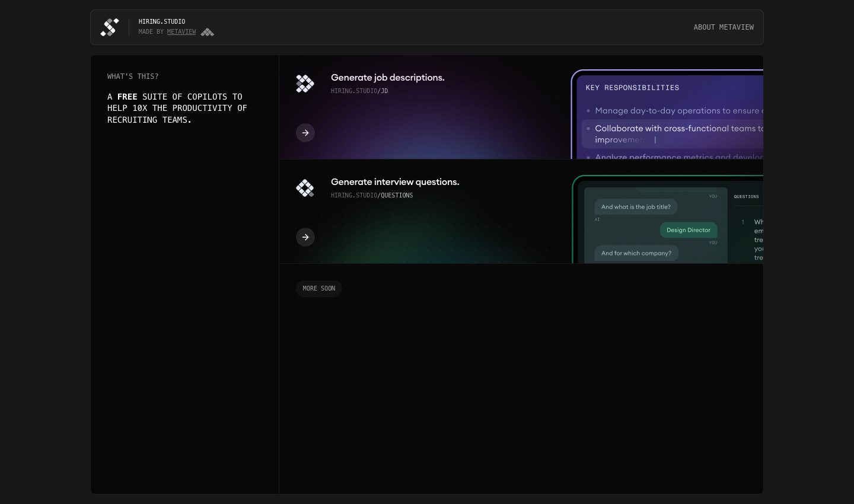
Task: Click the Questions panel label in preview
Action: pos(746,197)
